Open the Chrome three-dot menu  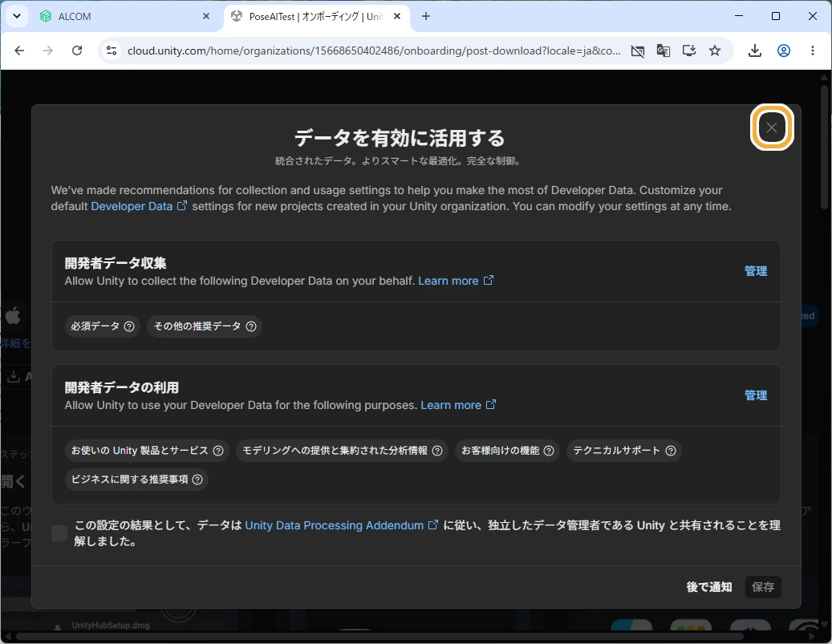point(813,51)
